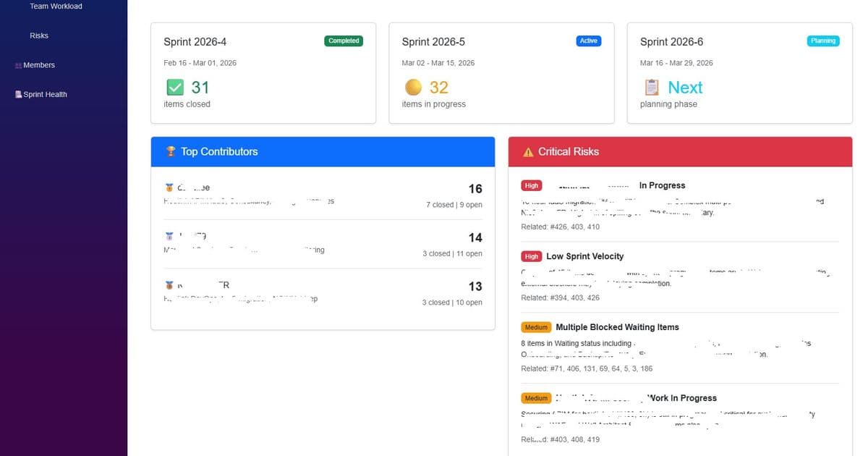This screenshot has width=868, height=456.
Task: Open the Members sidebar item
Action: 39,65
